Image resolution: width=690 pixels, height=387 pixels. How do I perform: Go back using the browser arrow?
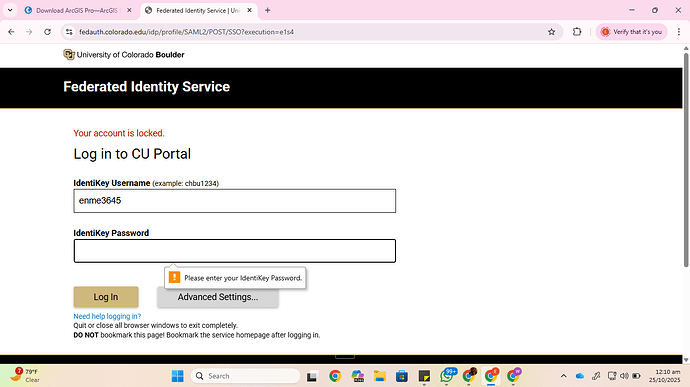point(11,32)
